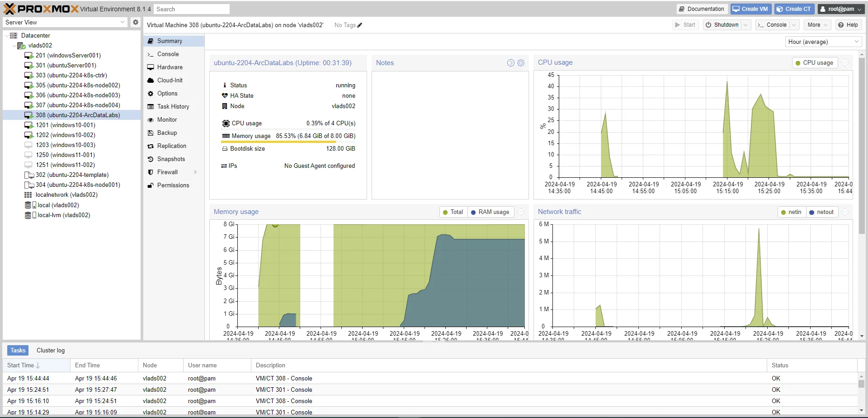Toggle CPU usage series in CPU chart legend
Viewport: 868px width, 418px height.
pos(815,63)
